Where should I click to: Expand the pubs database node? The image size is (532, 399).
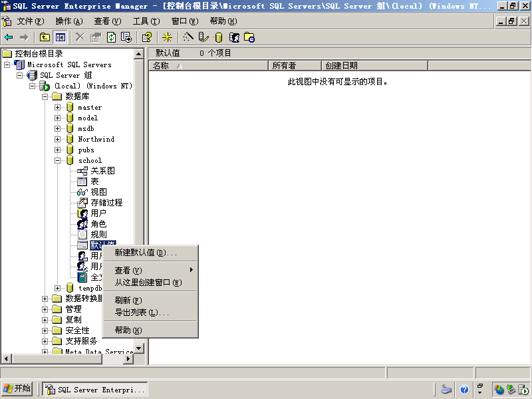(57, 150)
